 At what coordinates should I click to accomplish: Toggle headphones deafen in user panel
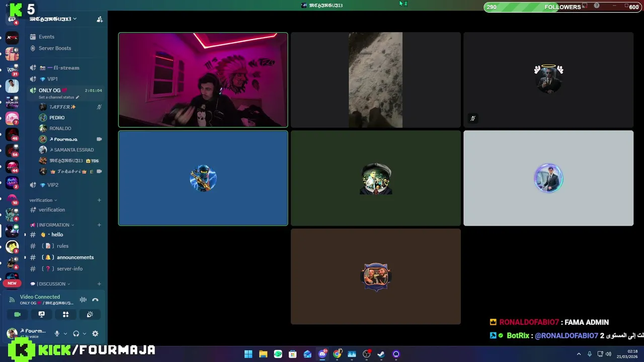pyautogui.click(x=76, y=333)
